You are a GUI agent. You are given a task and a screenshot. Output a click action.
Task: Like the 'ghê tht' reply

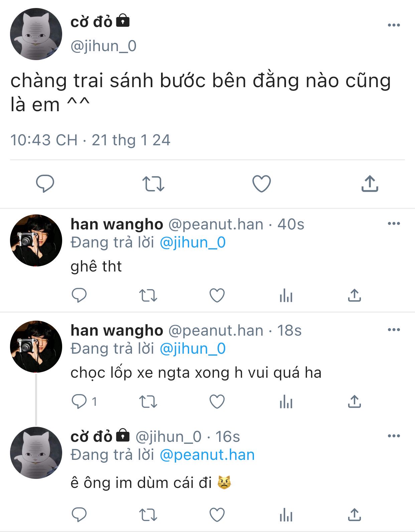(217, 295)
